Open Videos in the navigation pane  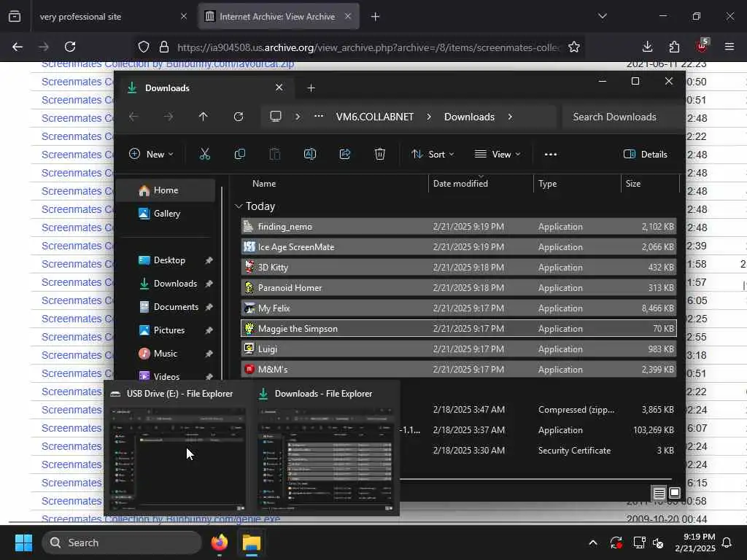coord(166,376)
